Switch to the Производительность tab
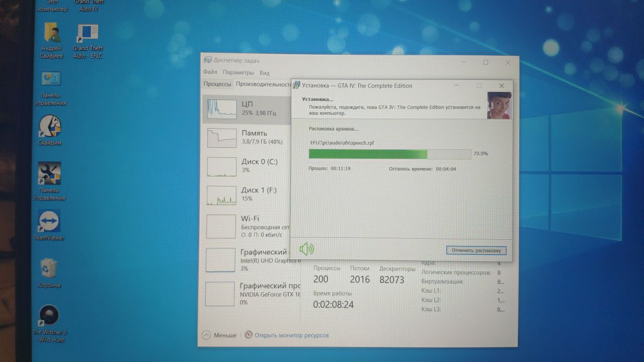This screenshot has height=362, width=644. pyautogui.click(x=263, y=84)
